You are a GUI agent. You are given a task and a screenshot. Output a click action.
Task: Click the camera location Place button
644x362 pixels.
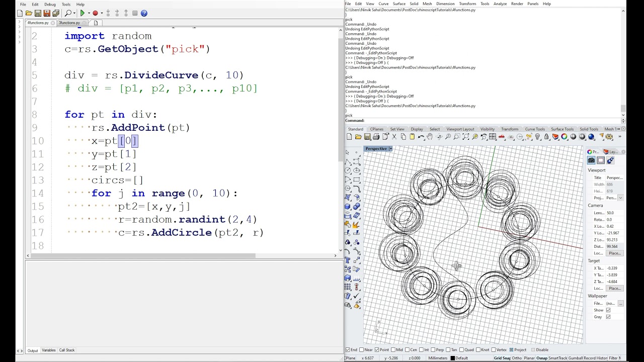614,253
